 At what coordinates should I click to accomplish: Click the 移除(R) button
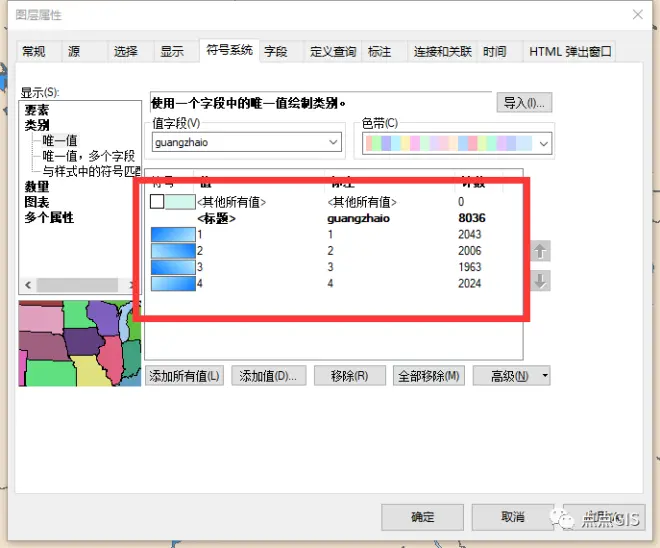[350, 375]
